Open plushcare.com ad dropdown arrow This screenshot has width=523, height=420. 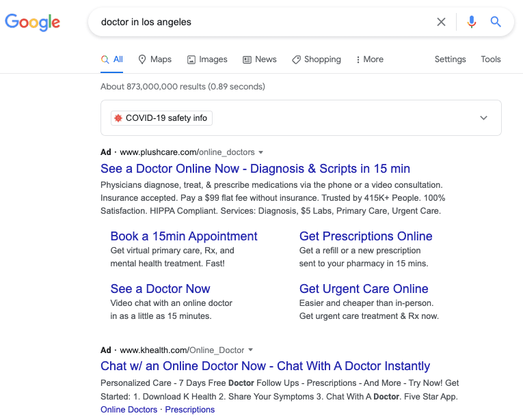click(x=260, y=152)
